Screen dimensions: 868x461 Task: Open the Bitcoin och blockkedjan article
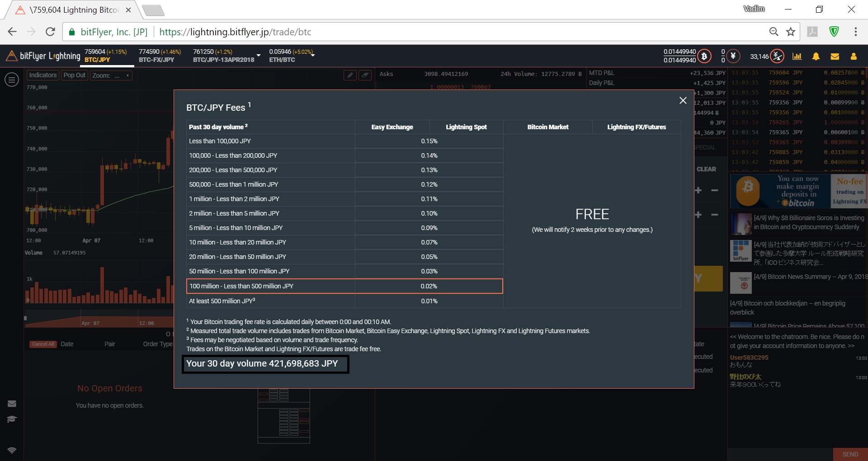[x=788, y=308]
